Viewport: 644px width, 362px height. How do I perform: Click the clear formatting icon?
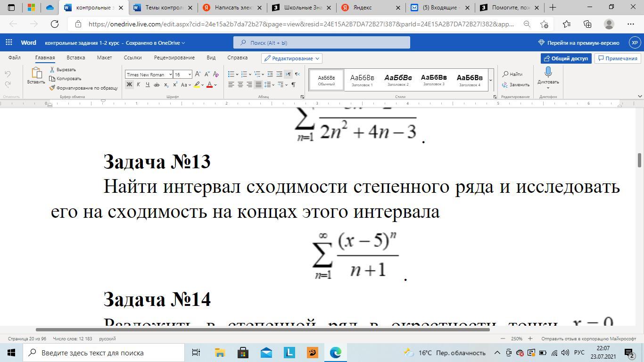point(215,74)
